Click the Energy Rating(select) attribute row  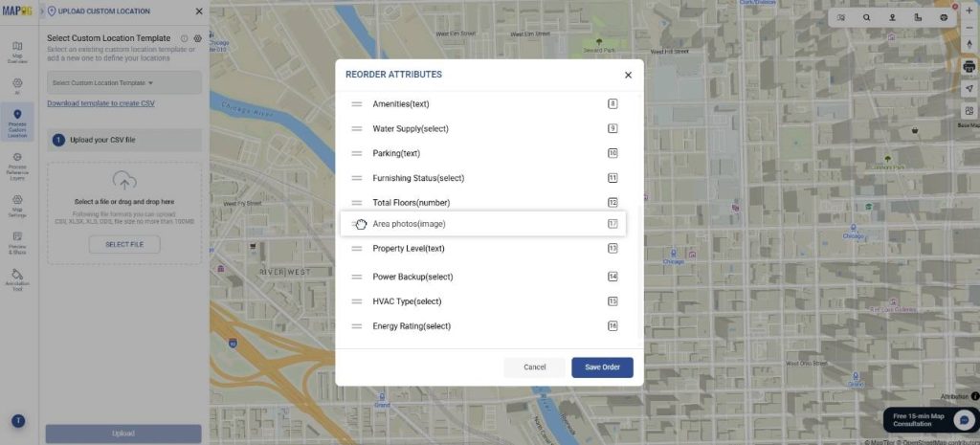click(x=412, y=326)
